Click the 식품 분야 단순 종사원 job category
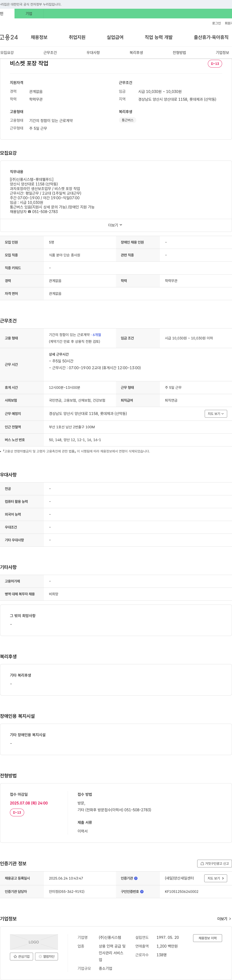 65,255
